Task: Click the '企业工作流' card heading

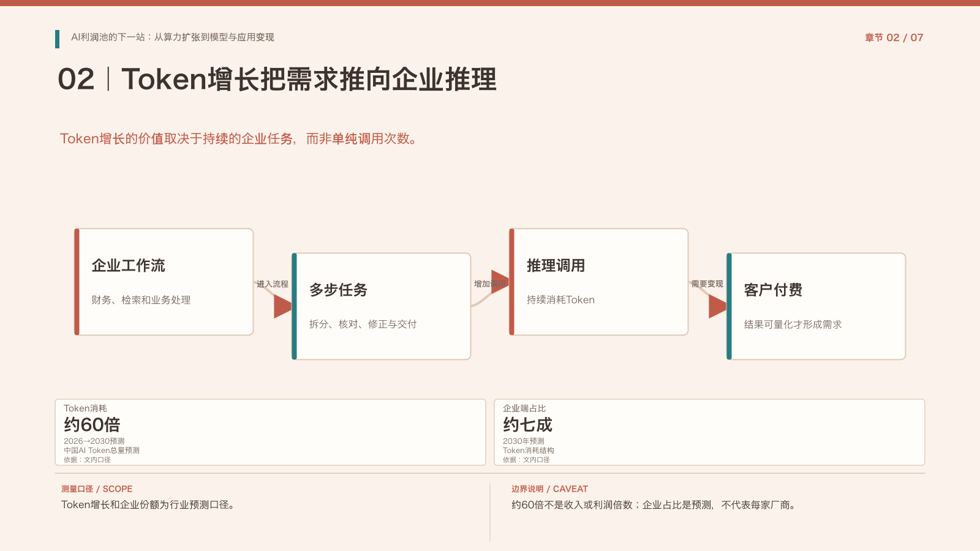Action: click(x=129, y=266)
